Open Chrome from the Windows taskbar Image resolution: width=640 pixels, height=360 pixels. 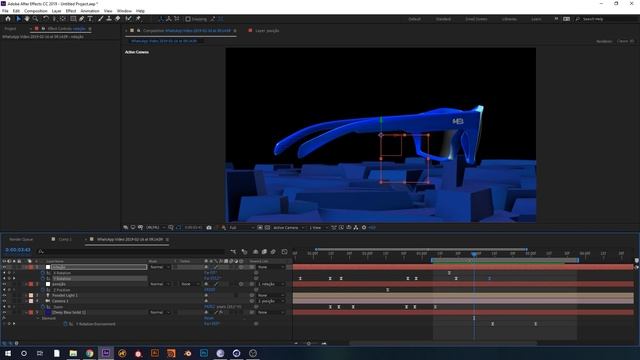tap(89, 353)
